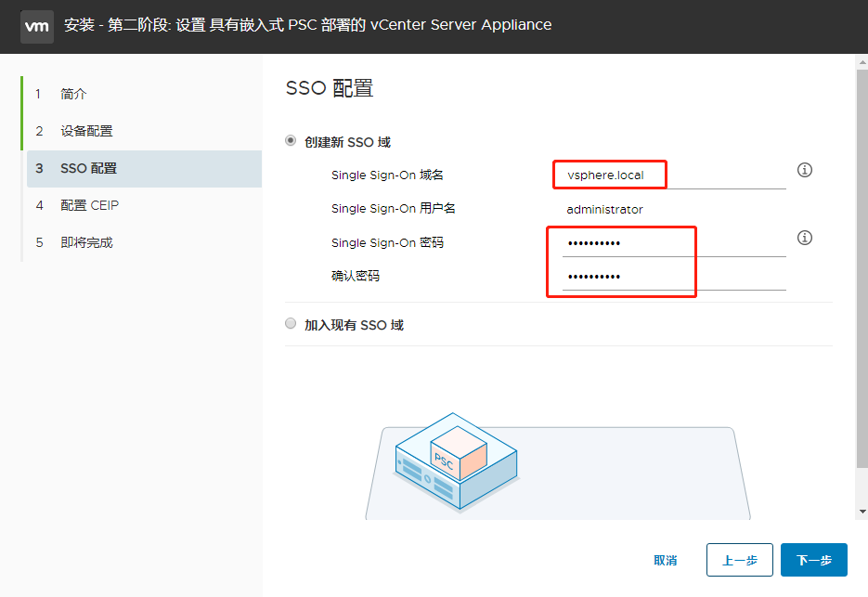This screenshot has height=597, width=868.
Task: Focus the Single Sign-On 密码 field
Action: [674, 243]
